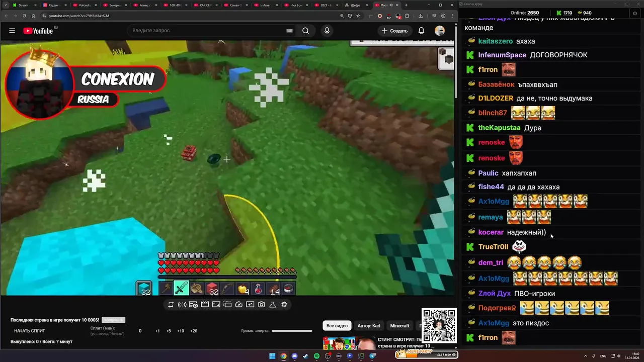Image resolution: width=644 pixels, height=362 pixels.
Task: Add +20 minutes to split
Action: coord(194,331)
